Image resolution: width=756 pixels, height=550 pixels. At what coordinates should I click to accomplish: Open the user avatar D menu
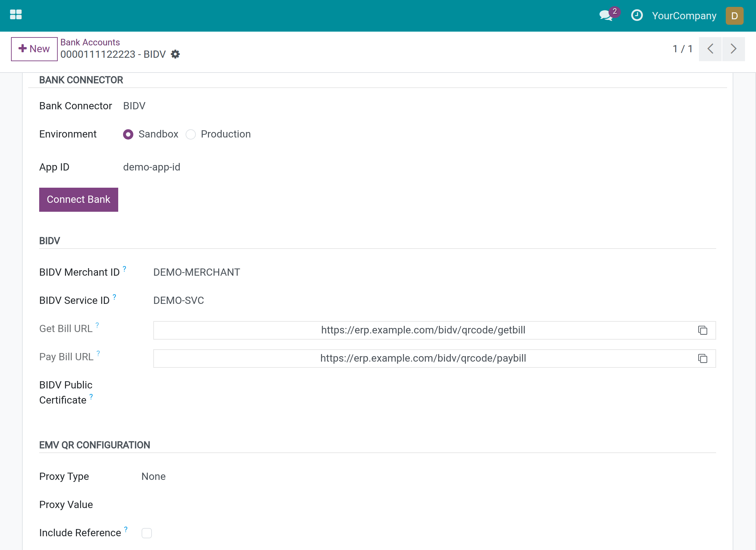pyautogui.click(x=734, y=16)
